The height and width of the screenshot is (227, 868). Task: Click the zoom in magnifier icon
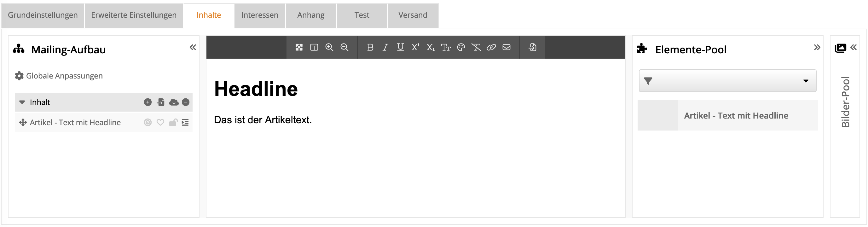329,47
